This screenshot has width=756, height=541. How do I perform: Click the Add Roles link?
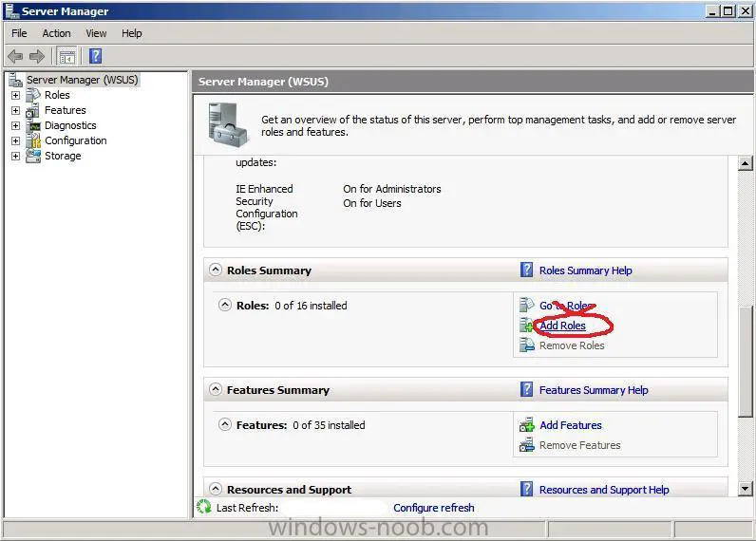click(x=562, y=326)
